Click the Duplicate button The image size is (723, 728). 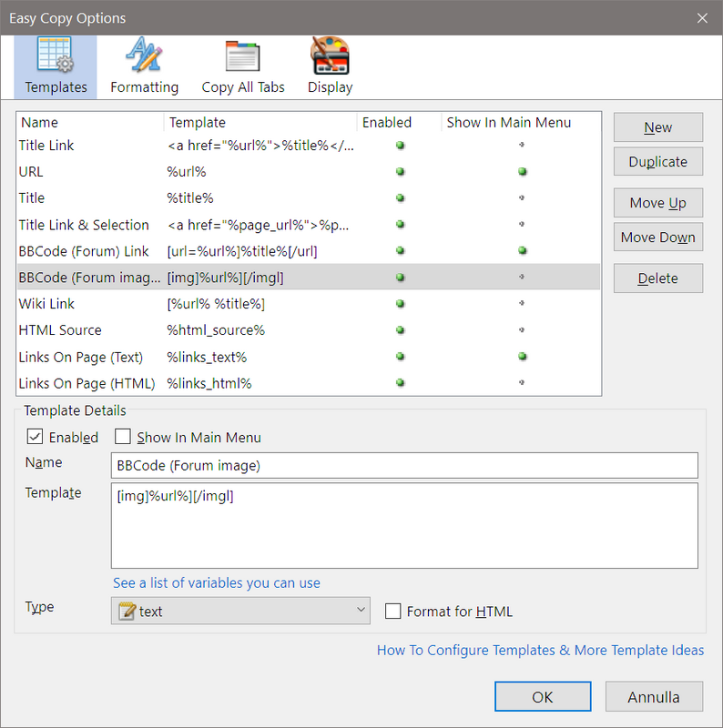click(x=658, y=162)
